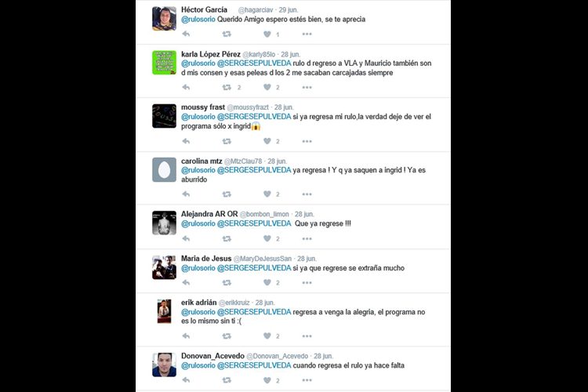
Task: Like Maria de Jesus's tweet
Action: tap(267, 282)
